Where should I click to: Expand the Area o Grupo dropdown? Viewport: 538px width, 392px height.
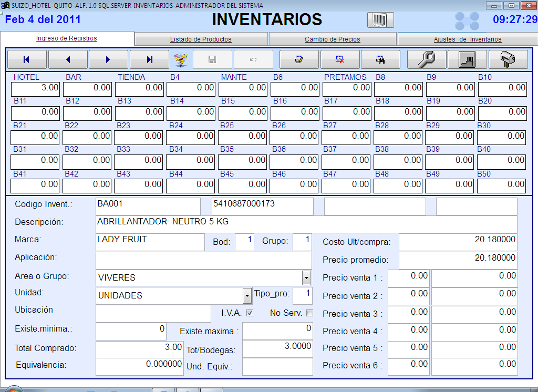click(x=306, y=277)
